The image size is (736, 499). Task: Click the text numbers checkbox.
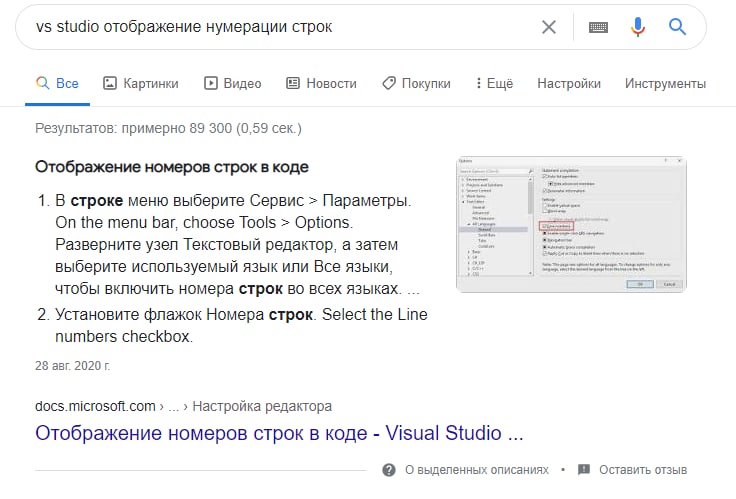pyautogui.click(x=124, y=337)
